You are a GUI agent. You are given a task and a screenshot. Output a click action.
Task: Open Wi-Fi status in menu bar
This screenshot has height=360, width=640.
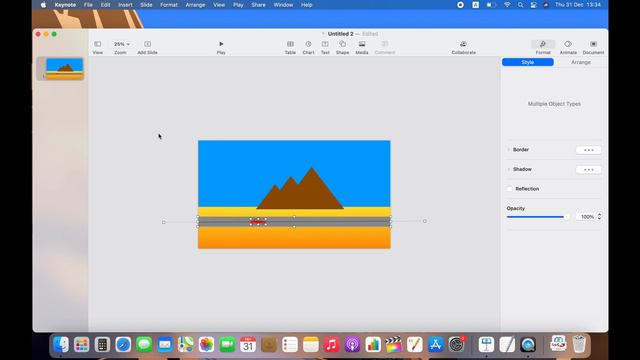click(507, 5)
